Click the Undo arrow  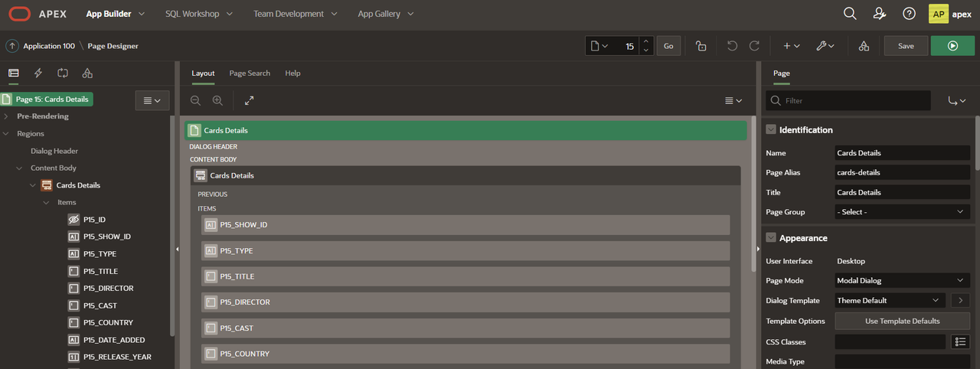pos(732,46)
